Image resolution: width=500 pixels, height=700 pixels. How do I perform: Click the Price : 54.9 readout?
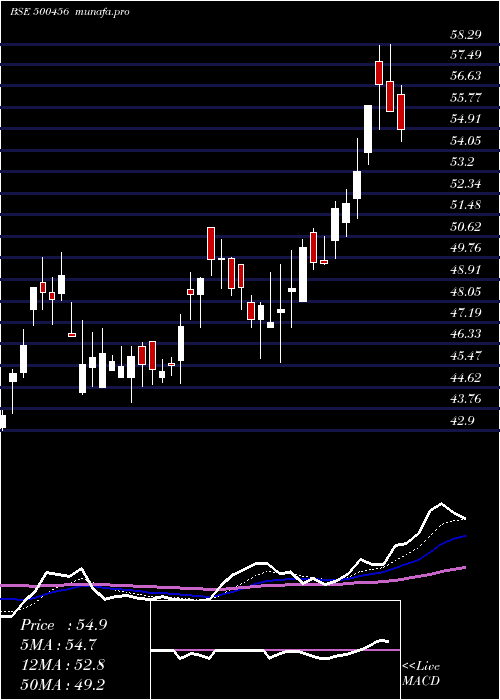pyautogui.click(x=63, y=625)
